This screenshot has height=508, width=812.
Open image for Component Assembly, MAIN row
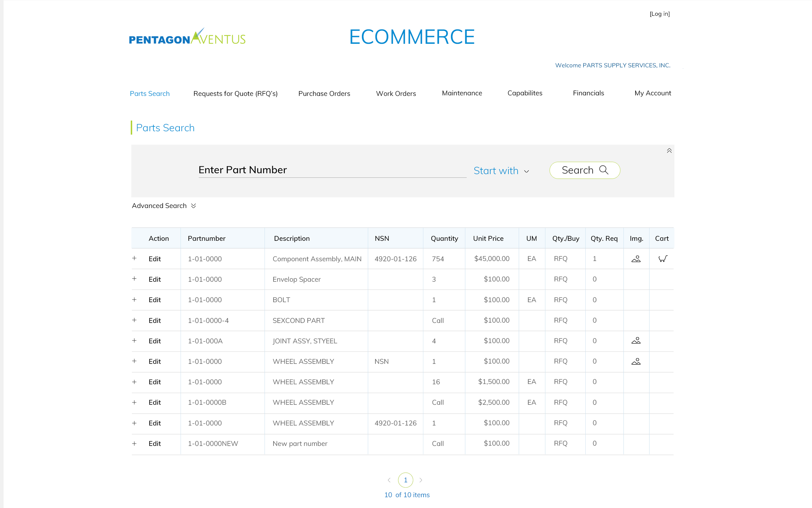(636, 259)
